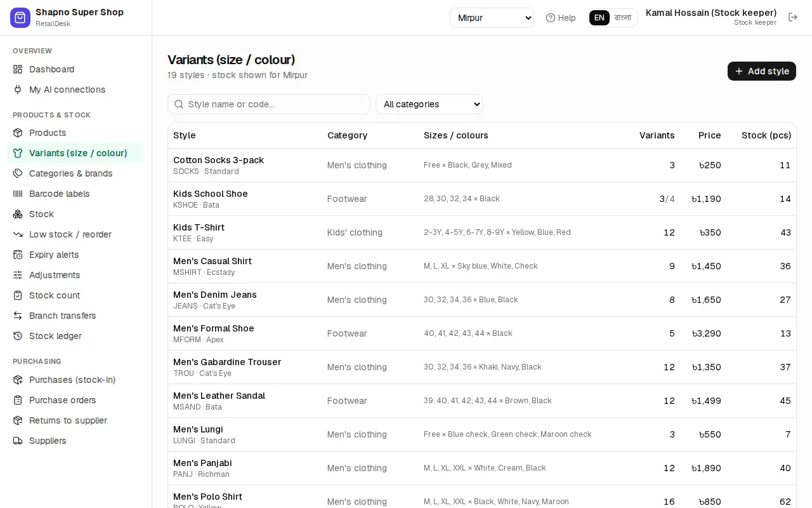Click Kids T-Shirt style name
Image resolution: width=812 pixels, height=508 pixels.
199,227
